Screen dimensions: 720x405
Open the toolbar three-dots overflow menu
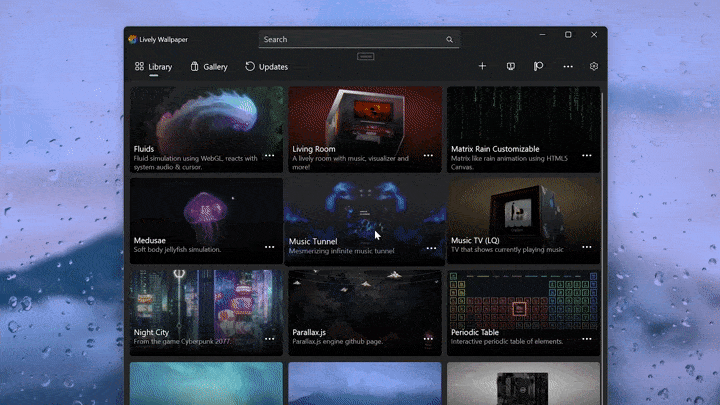(568, 67)
